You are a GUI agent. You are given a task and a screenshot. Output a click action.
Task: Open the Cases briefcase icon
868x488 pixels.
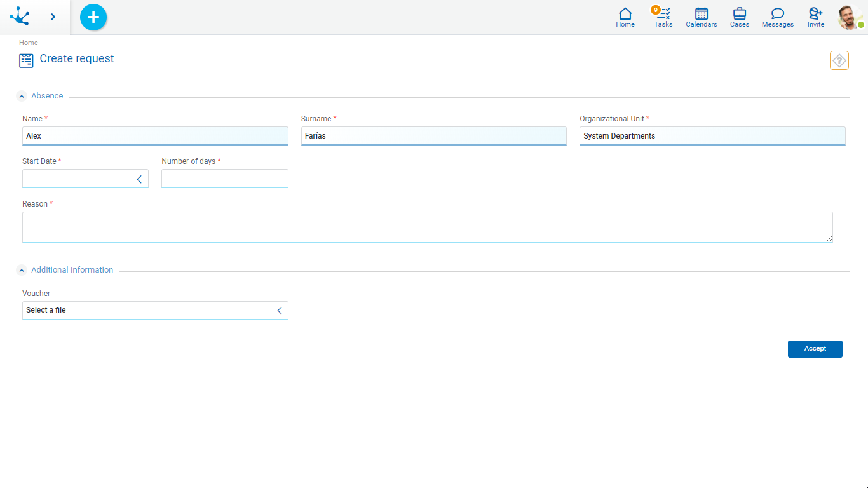(x=740, y=17)
